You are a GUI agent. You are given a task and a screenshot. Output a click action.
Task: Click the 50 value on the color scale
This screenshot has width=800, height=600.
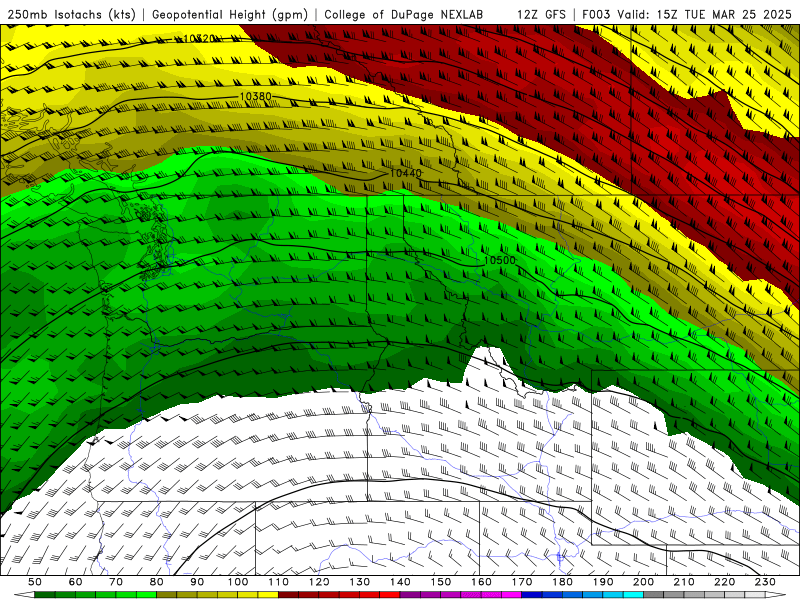35,582
